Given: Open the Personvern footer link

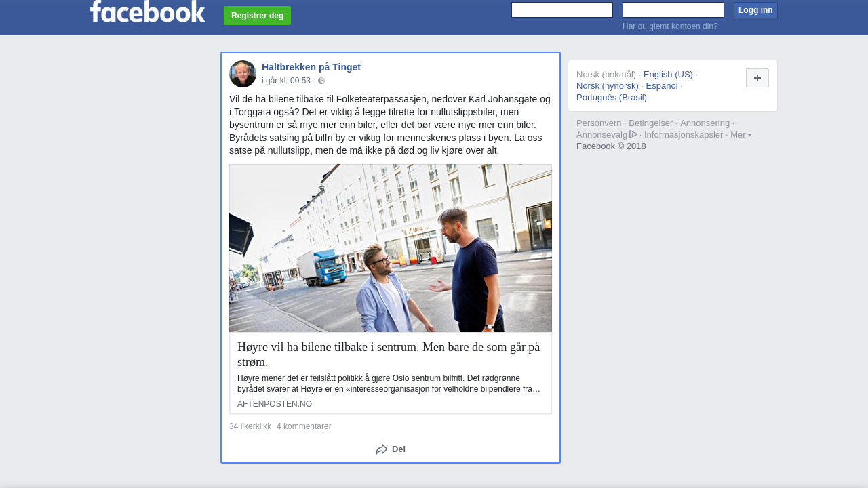Looking at the screenshot, I should (x=599, y=123).
